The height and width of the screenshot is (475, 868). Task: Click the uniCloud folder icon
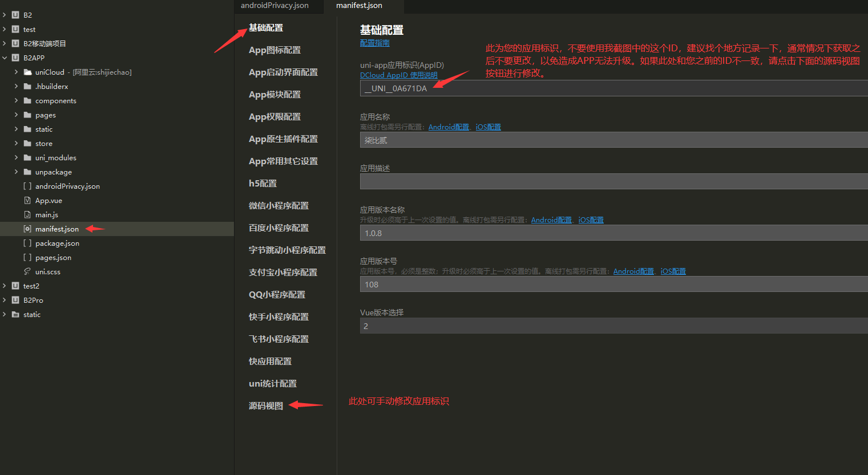(27, 72)
